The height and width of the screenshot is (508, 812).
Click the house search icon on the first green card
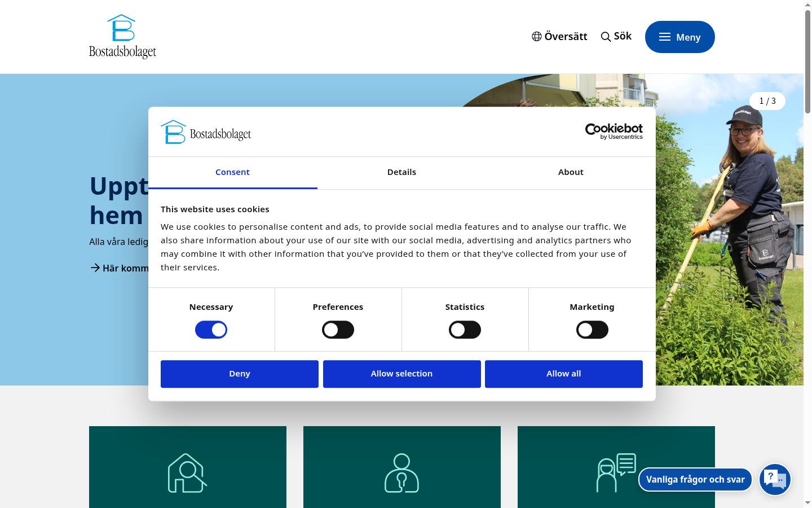(x=187, y=473)
